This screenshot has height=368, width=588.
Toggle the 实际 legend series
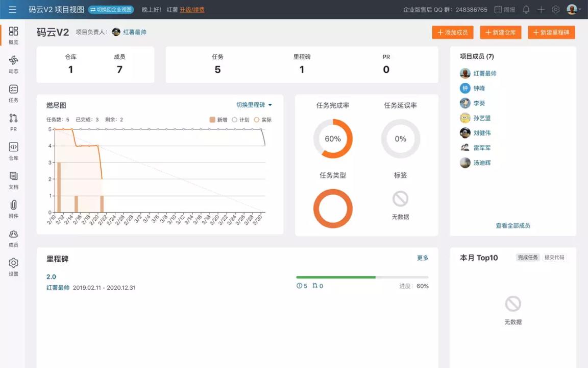[263, 120]
